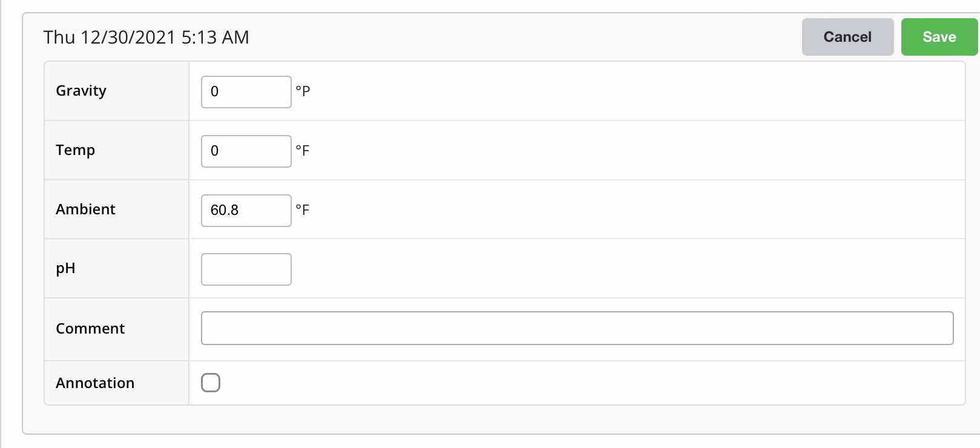Focus the empty pH input
Image resolution: width=980 pixels, height=448 pixels.
246,269
